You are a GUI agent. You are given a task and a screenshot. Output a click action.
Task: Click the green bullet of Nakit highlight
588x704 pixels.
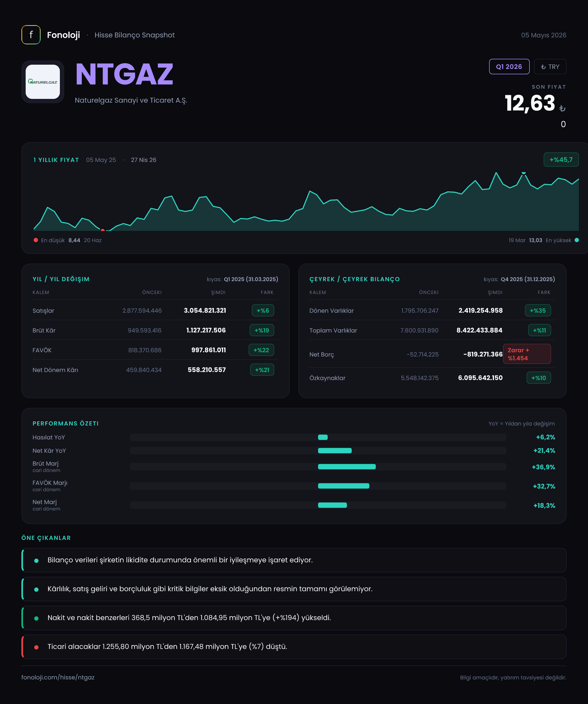(x=36, y=618)
